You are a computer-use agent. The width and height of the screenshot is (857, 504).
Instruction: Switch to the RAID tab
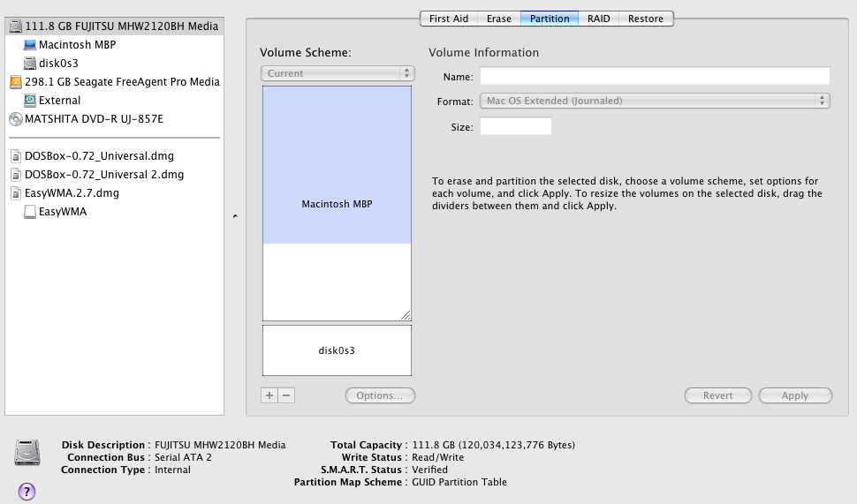(x=598, y=19)
